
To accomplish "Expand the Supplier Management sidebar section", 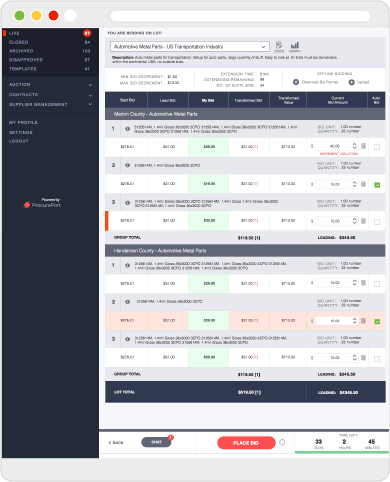I will [90, 104].
